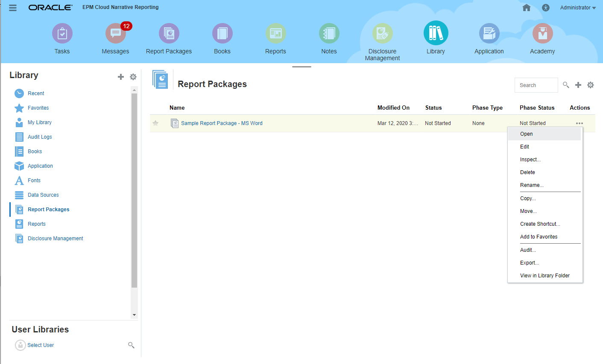Choose Open from the context menu

[x=544, y=134]
